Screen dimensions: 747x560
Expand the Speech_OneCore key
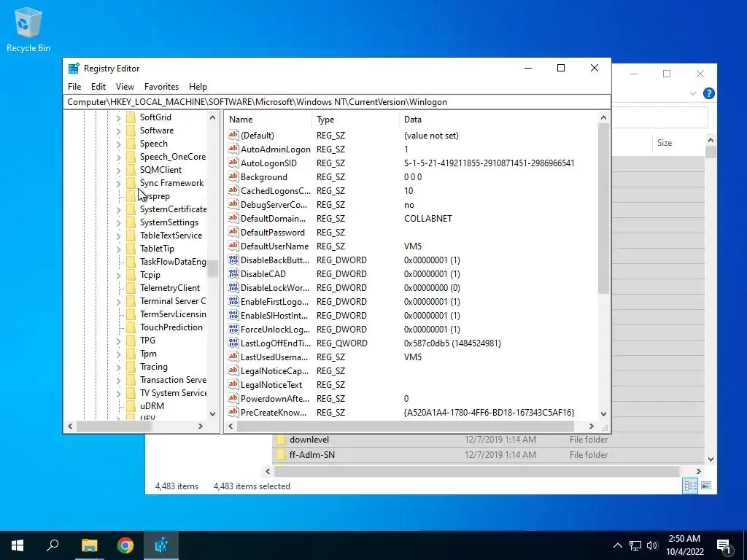pyautogui.click(x=119, y=157)
